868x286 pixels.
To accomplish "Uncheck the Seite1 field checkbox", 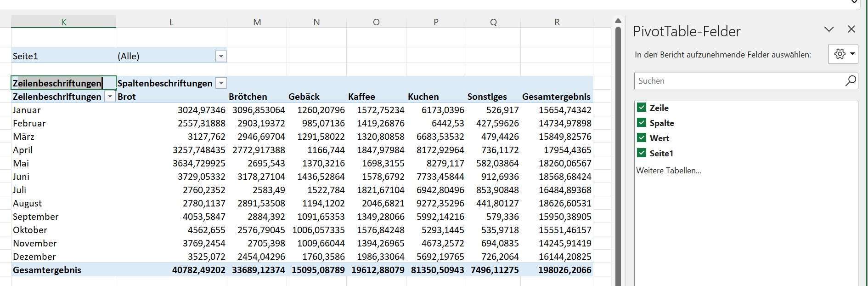I will coord(642,153).
